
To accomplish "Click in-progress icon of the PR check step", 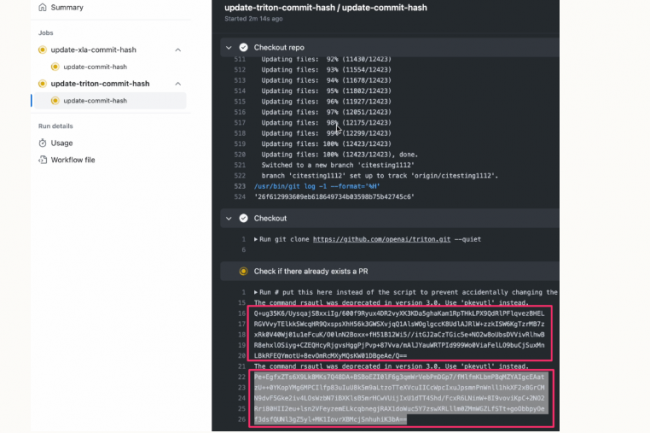I will click(x=242, y=271).
